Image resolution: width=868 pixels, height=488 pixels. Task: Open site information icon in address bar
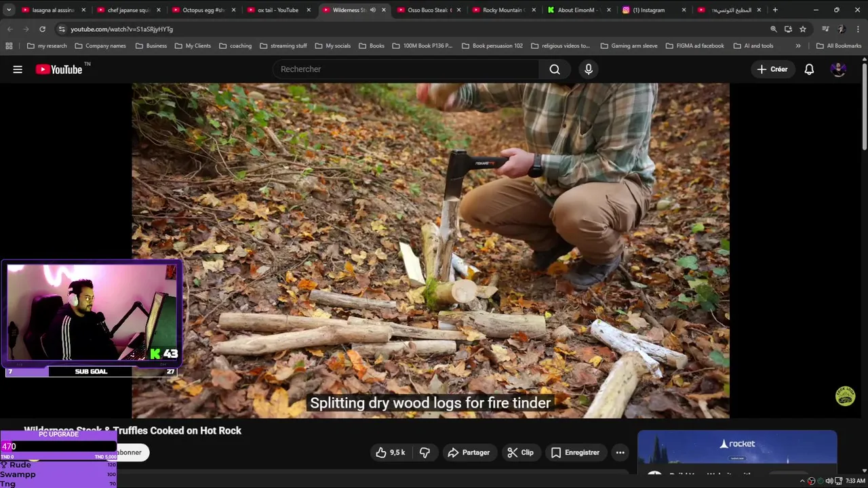[62, 29]
